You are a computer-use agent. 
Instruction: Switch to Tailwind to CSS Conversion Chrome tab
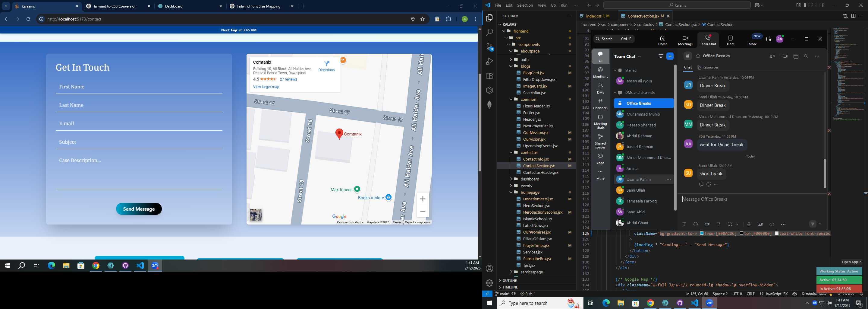(x=115, y=6)
